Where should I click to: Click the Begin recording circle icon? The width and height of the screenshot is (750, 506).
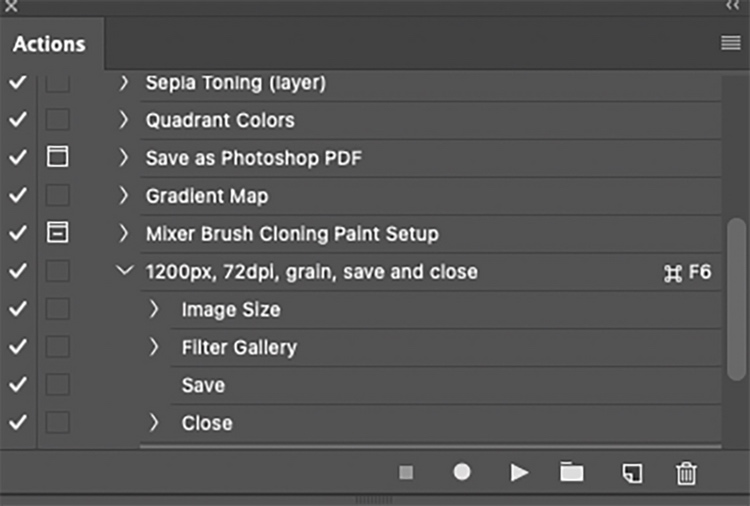click(462, 473)
